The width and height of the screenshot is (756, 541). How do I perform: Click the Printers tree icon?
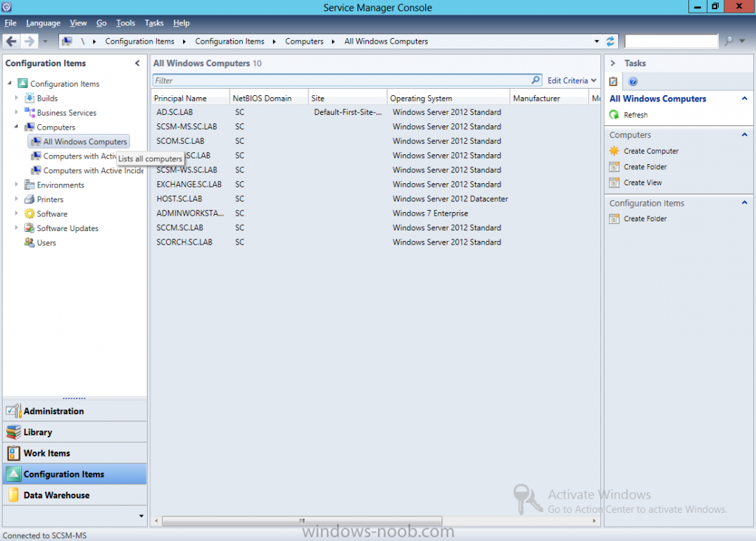[x=30, y=199]
